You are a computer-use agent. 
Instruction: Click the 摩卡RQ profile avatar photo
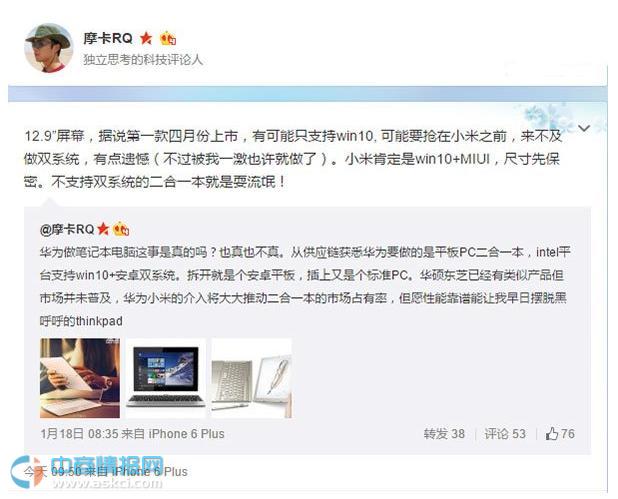point(49,48)
